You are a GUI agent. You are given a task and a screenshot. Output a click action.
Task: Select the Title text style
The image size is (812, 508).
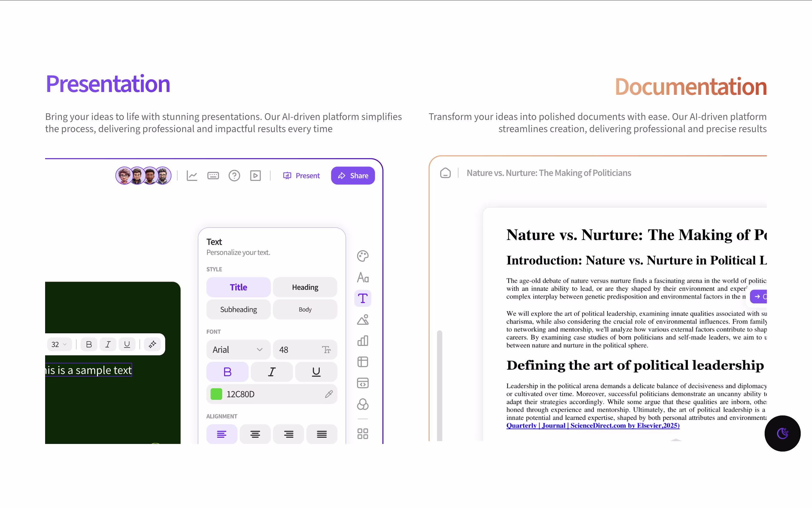(x=239, y=287)
